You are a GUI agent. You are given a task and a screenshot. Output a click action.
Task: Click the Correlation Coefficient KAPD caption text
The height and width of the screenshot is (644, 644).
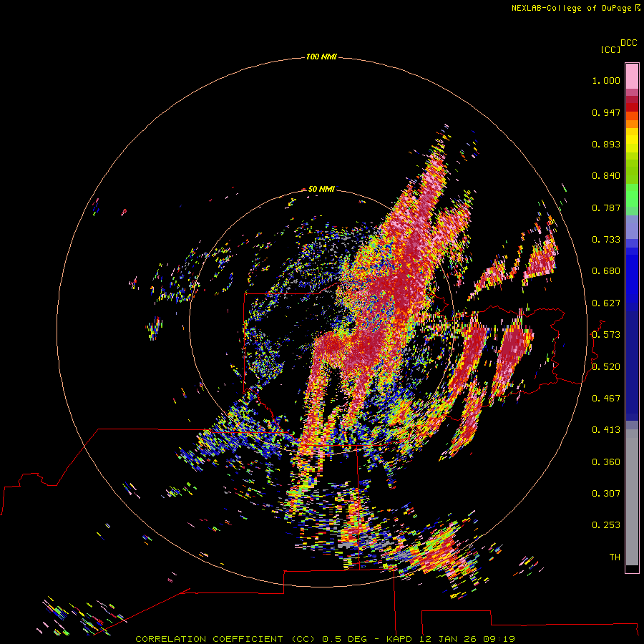(325, 639)
